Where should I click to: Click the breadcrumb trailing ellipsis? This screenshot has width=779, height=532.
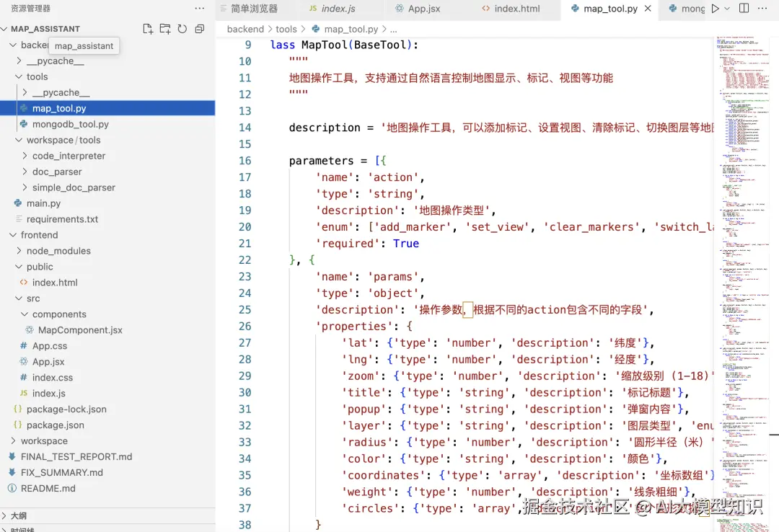pyautogui.click(x=394, y=30)
